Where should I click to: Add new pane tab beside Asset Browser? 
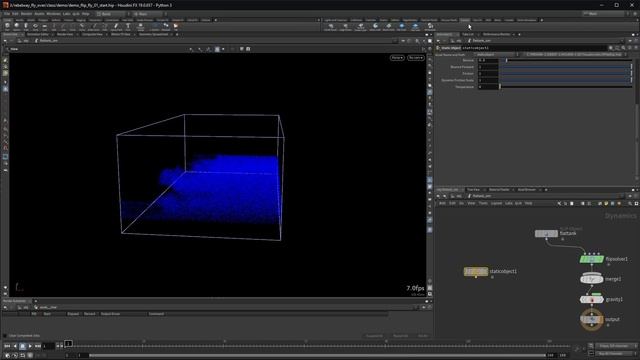[x=546, y=190]
